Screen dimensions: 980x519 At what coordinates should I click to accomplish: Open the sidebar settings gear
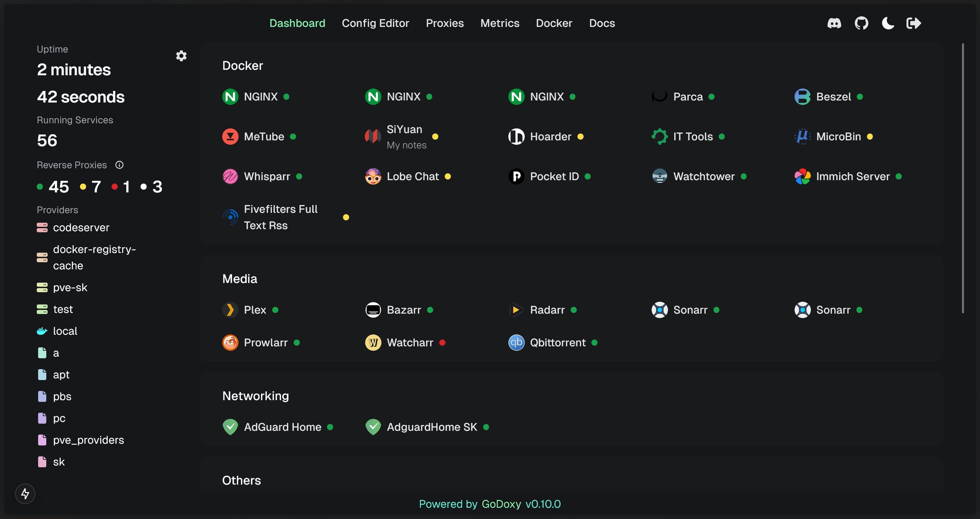pos(181,56)
